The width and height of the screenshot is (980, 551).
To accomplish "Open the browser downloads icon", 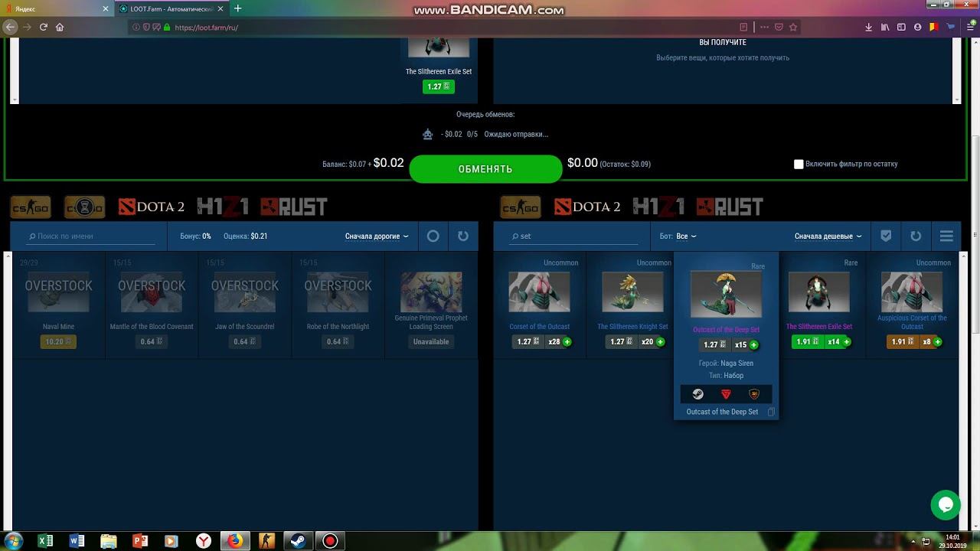I will [869, 27].
